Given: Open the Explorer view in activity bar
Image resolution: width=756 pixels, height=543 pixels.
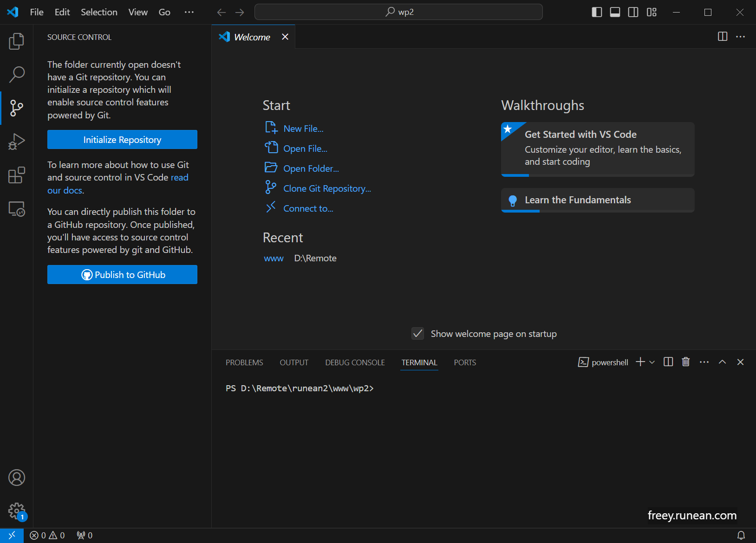Looking at the screenshot, I should click(x=17, y=41).
